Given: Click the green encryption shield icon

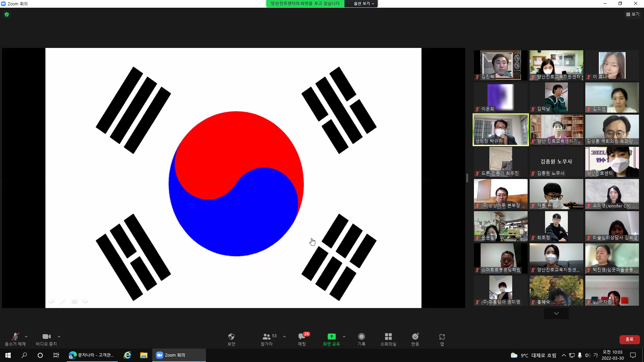Looking at the screenshot, I should pyautogui.click(x=7, y=14).
